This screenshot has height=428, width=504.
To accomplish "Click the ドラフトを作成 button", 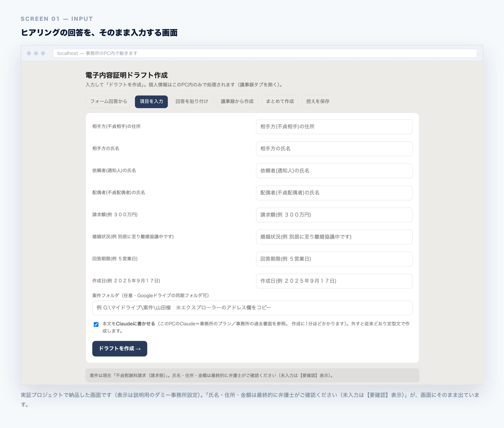I will pyautogui.click(x=120, y=349).
